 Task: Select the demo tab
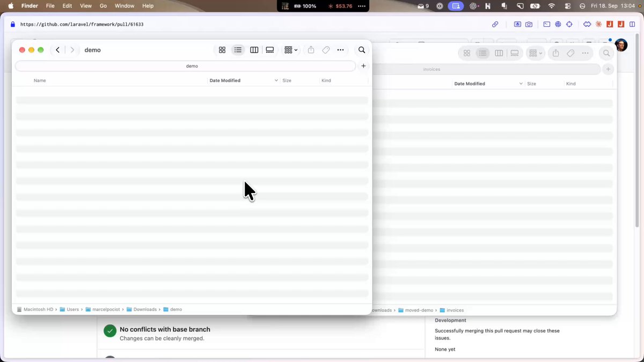tap(186, 66)
